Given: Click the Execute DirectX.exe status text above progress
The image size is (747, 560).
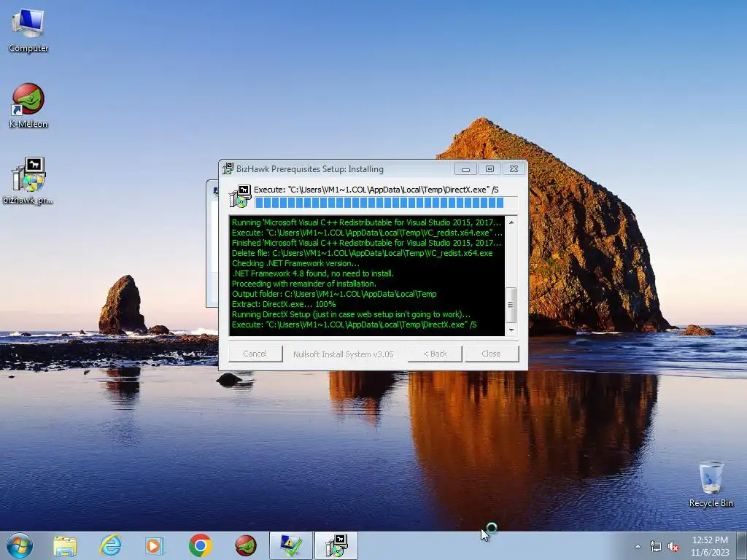Looking at the screenshot, I should coord(376,190).
